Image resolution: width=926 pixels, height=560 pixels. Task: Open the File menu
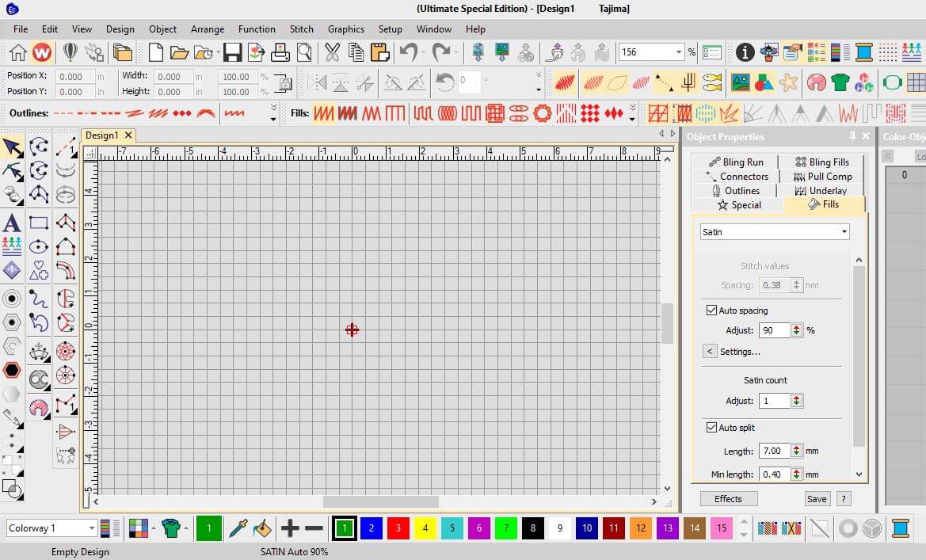pyautogui.click(x=21, y=29)
